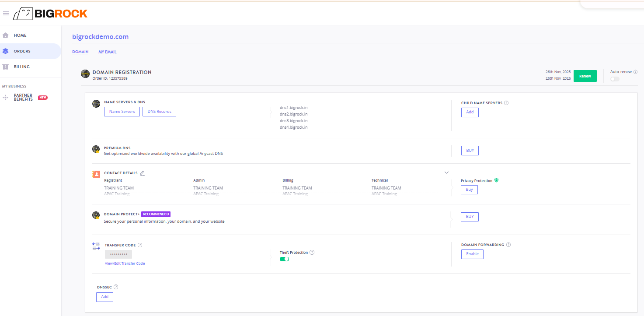Open the Name Servers button

point(122,112)
